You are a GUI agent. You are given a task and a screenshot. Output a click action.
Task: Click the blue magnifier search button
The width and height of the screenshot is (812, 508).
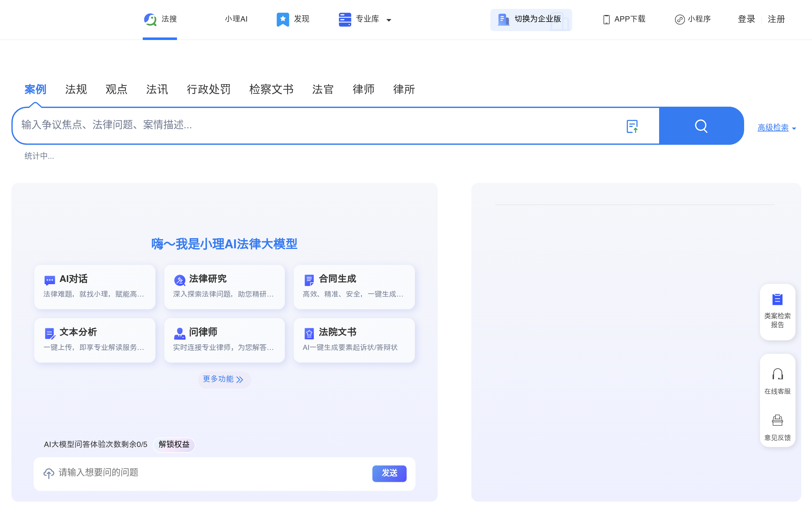(x=701, y=126)
